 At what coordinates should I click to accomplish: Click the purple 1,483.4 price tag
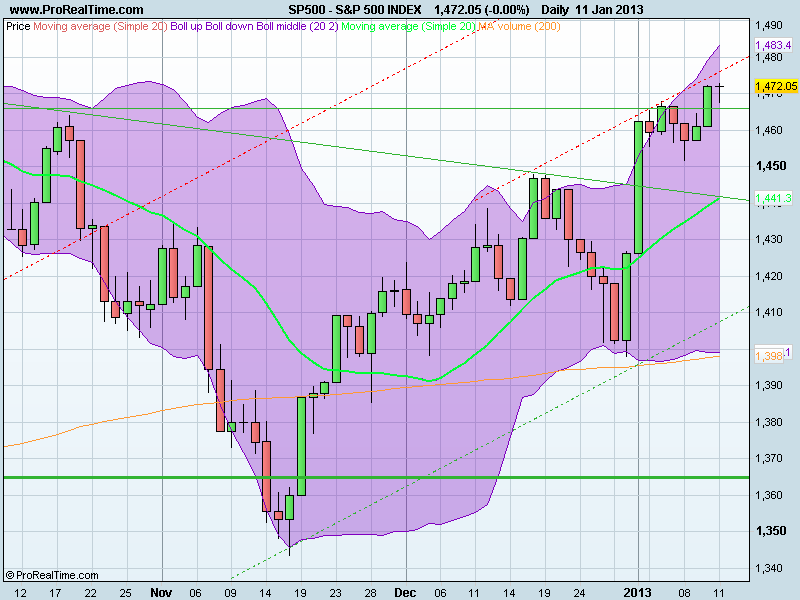click(773, 45)
